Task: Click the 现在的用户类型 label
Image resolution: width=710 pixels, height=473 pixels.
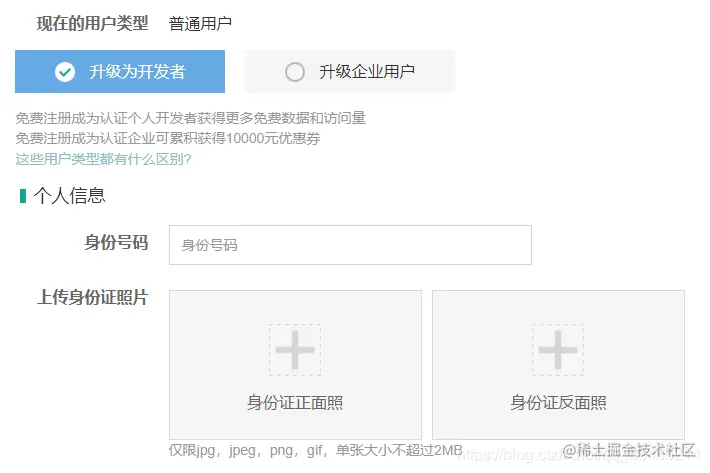Action: coord(92,24)
